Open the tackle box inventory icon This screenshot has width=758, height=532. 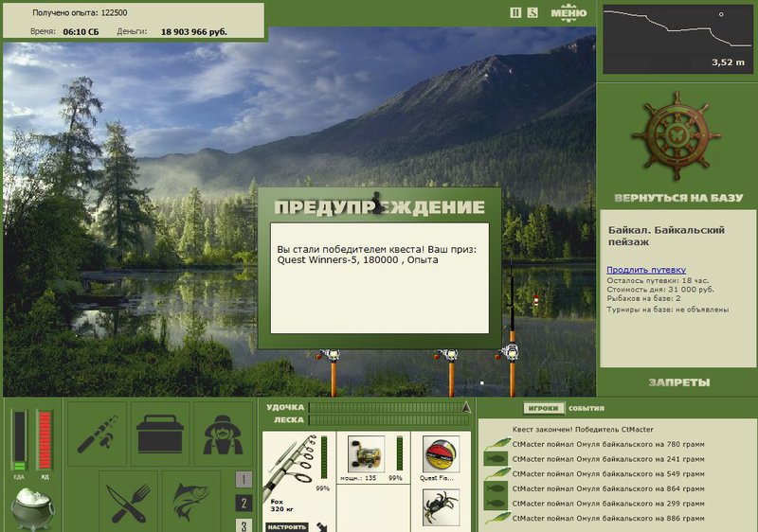160,434
